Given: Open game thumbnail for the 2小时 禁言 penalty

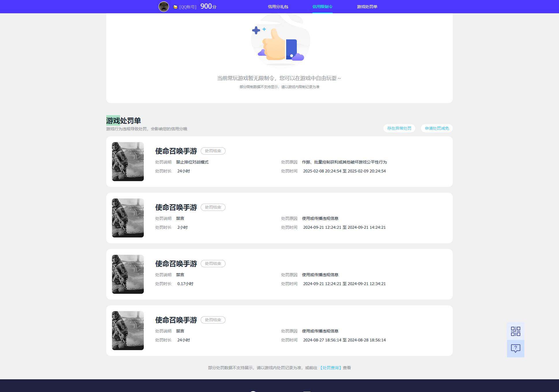Looking at the screenshot, I should click(128, 218).
